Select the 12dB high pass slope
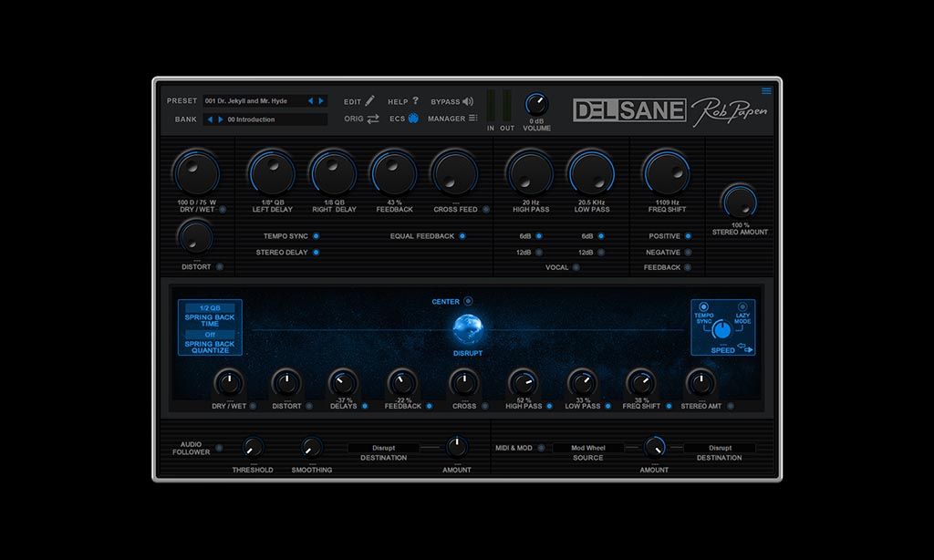 pos(539,252)
